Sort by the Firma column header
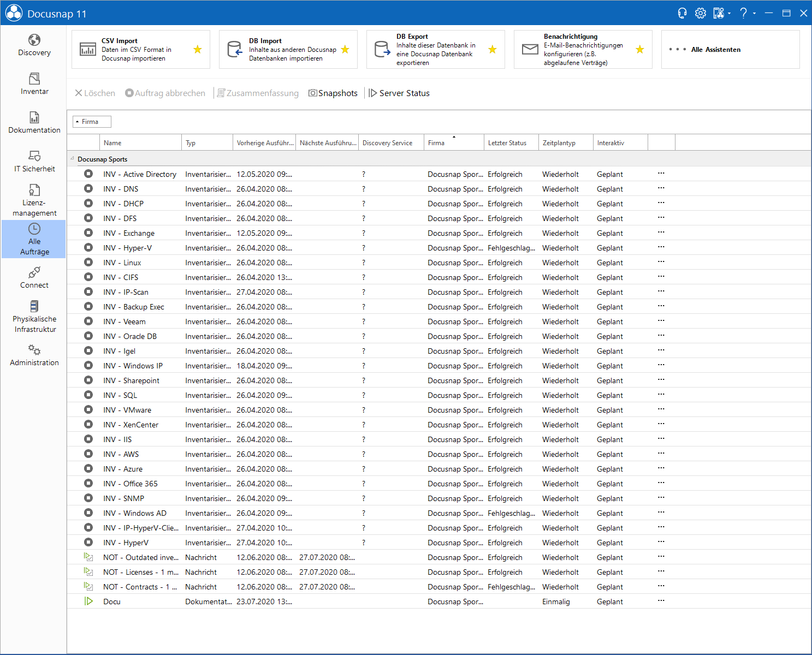The width and height of the screenshot is (812, 655). click(x=454, y=143)
